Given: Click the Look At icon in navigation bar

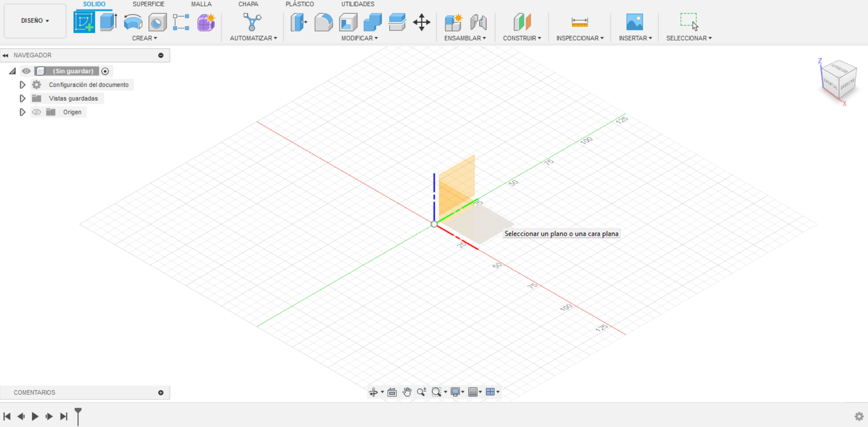Looking at the screenshot, I should point(392,392).
